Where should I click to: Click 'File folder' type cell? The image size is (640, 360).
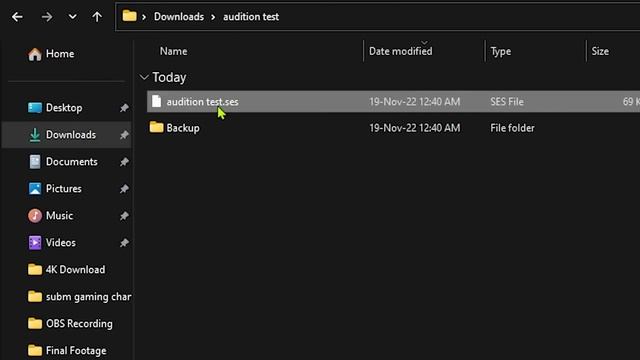click(x=512, y=128)
